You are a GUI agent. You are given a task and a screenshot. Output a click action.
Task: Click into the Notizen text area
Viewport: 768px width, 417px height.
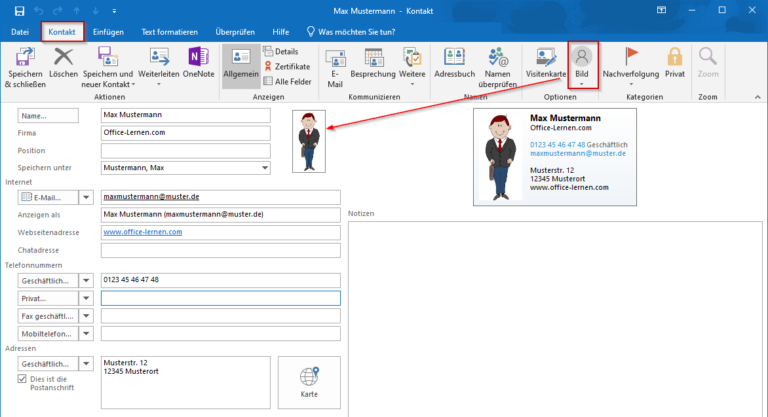(555, 319)
